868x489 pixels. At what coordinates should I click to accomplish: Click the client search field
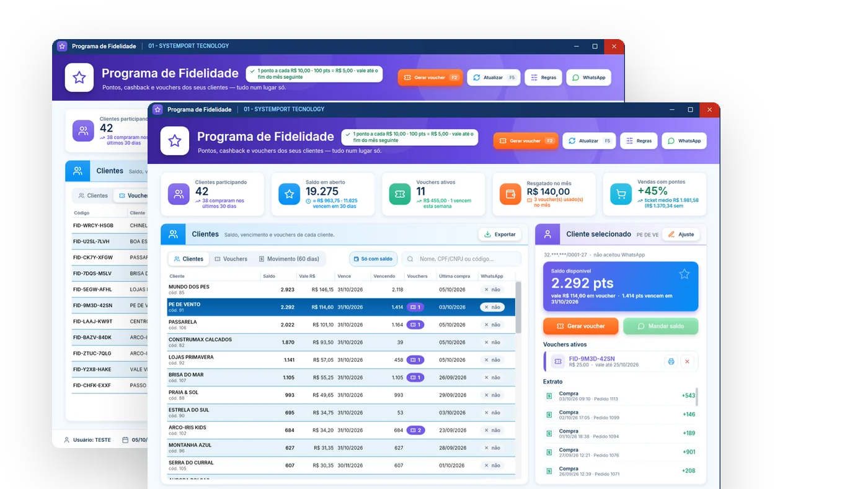tap(462, 259)
